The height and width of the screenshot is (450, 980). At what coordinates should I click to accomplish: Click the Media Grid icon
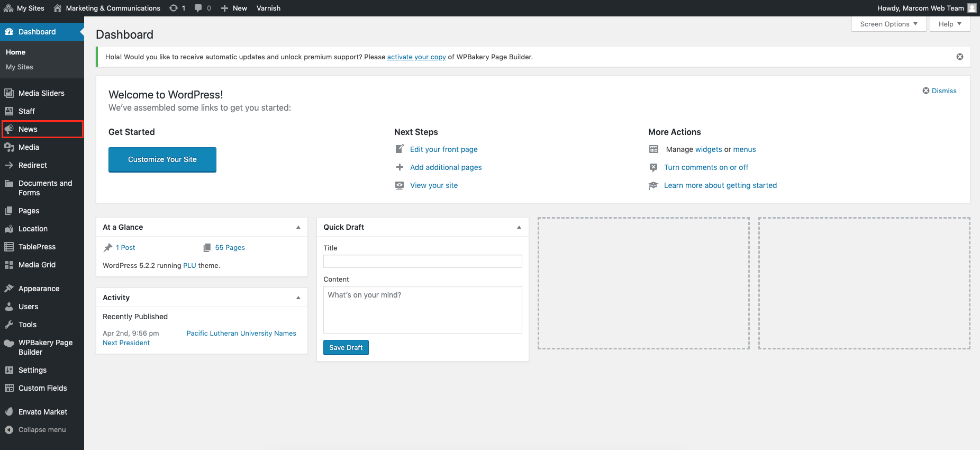coord(9,265)
